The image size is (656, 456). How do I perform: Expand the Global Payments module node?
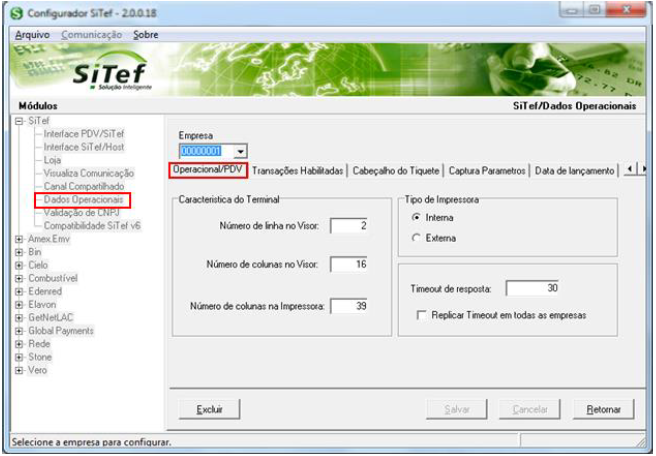pyautogui.click(x=19, y=331)
